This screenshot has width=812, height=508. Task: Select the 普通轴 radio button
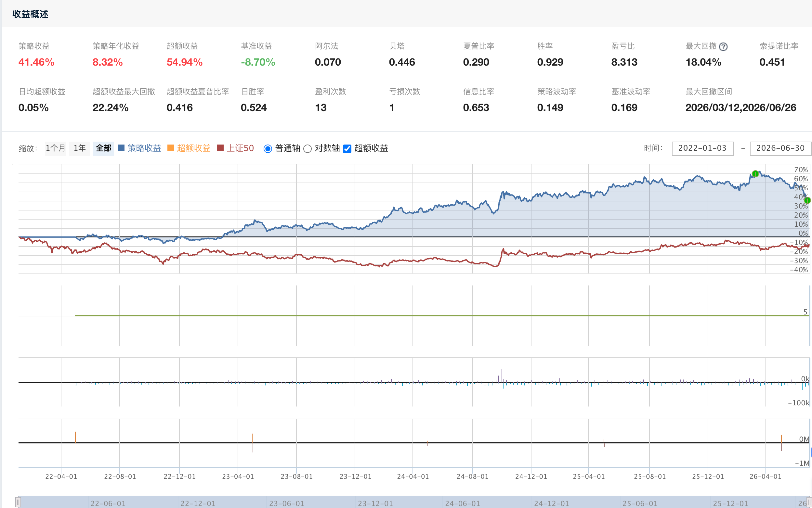tap(268, 148)
